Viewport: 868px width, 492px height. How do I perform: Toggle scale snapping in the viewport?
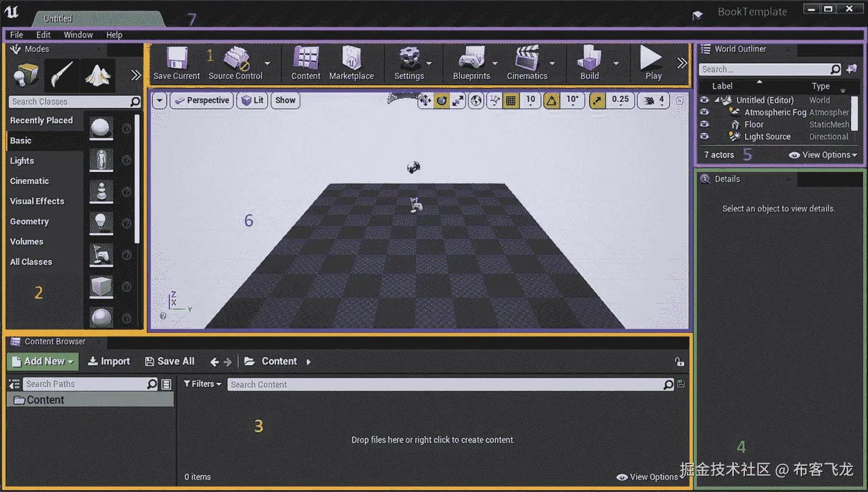point(598,101)
